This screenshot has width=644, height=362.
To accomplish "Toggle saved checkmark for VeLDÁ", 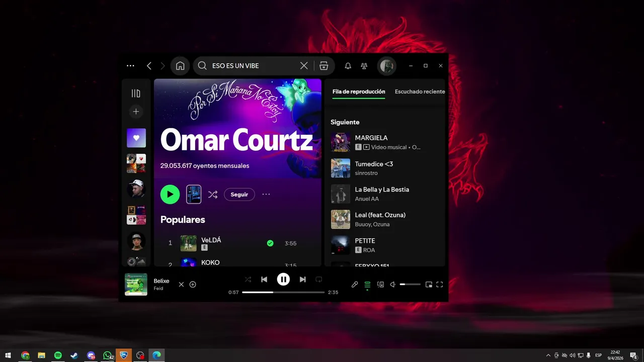I will point(270,243).
